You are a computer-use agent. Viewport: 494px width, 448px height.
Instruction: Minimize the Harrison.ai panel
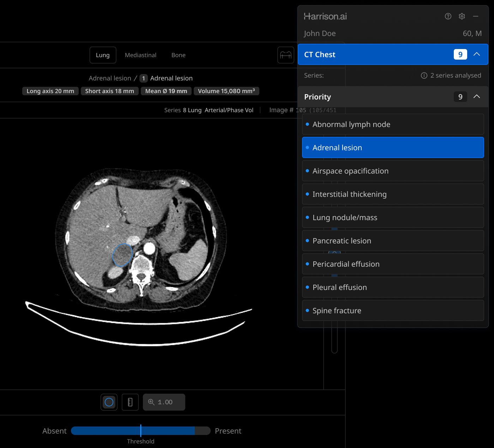pyautogui.click(x=476, y=16)
